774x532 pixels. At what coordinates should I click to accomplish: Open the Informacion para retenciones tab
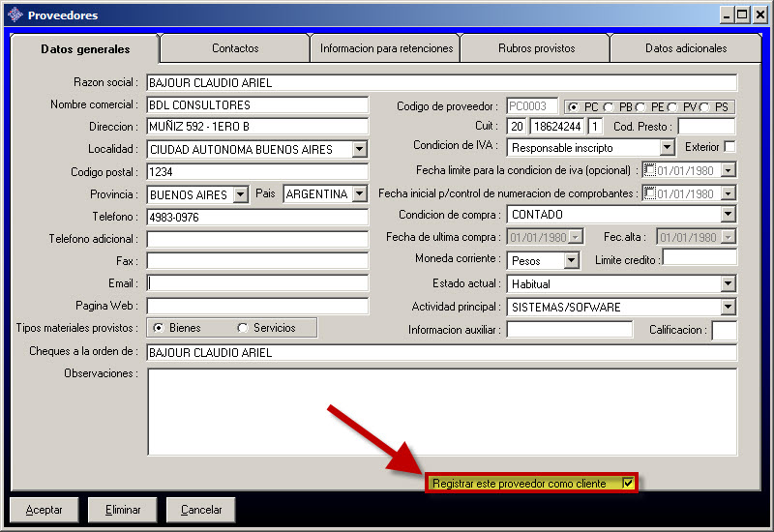coord(386,48)
